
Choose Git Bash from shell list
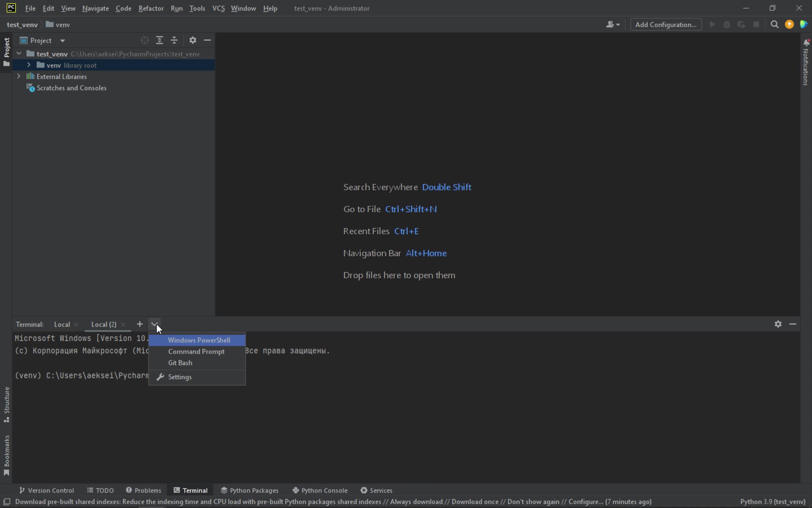197,363
